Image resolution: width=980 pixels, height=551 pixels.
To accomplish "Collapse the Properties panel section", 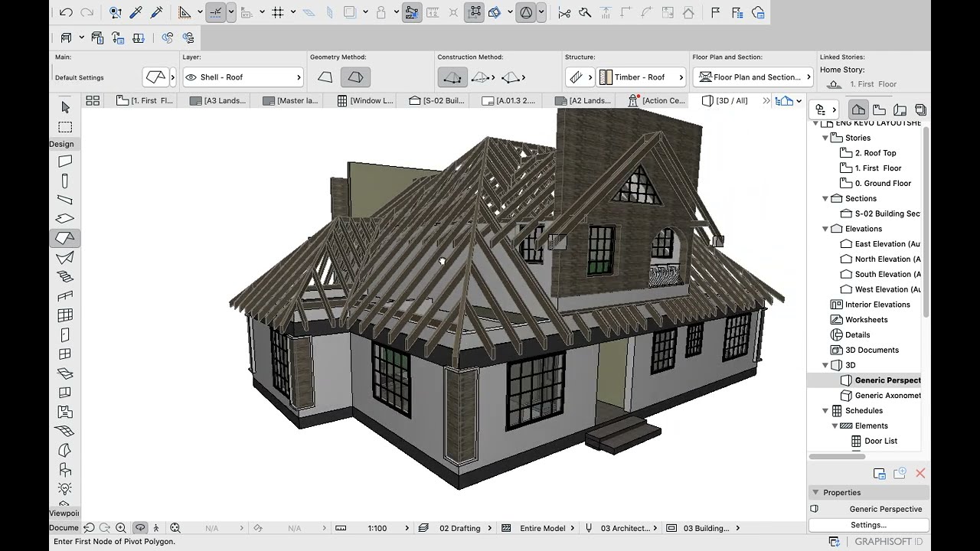I will pyautogui.click(x=815, y=493).
